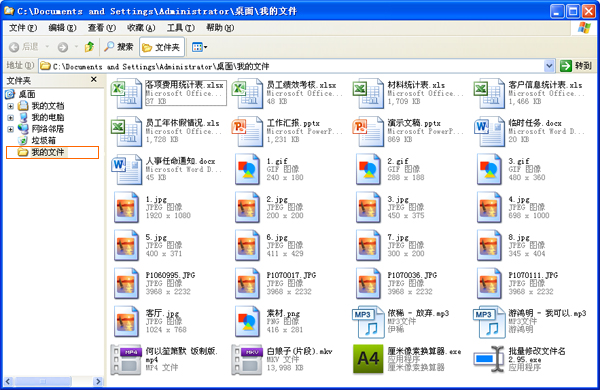Click the 2.jpg file name
The image size is (600, 390).
(277, 199)
